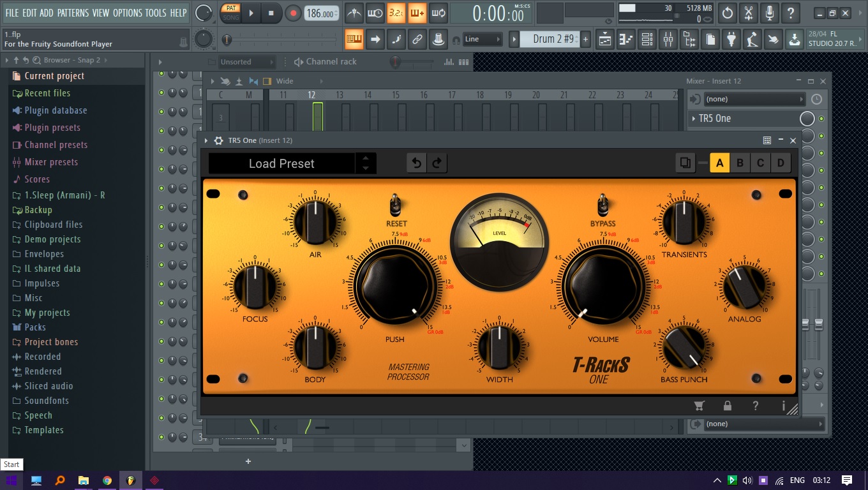The image size is (868, 490).
Task: Open Plugin database in the Browser
Action: [56, 110]
